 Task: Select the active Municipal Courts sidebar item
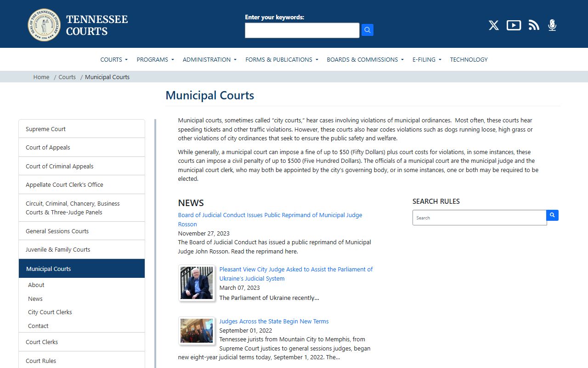(82, 269)
